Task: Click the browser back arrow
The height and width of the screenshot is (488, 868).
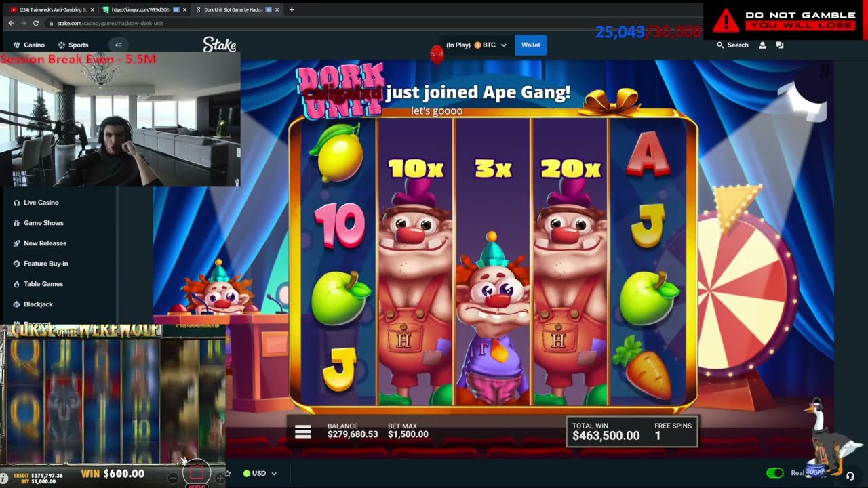Action: tap(11, 23)
